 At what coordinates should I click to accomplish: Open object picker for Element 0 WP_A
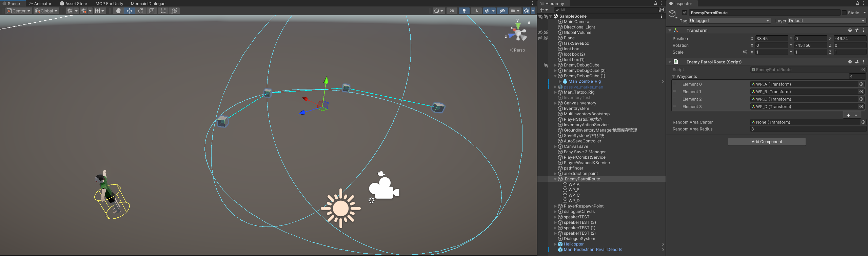pyautogui.click(x=861, y=84)
